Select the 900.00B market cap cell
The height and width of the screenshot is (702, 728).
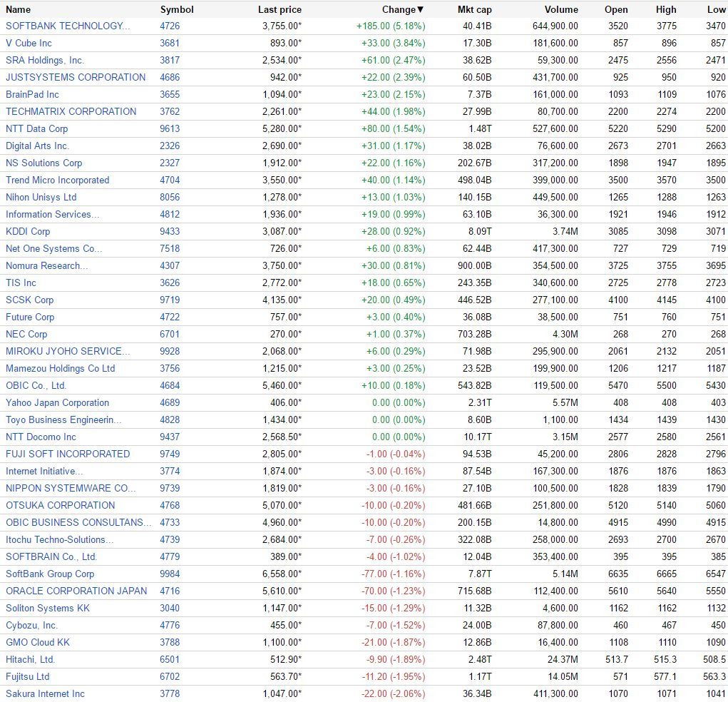(x=474, y=266)
